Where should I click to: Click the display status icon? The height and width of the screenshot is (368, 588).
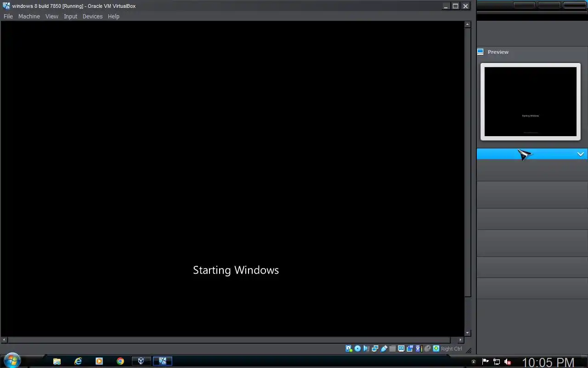point(401,349)
